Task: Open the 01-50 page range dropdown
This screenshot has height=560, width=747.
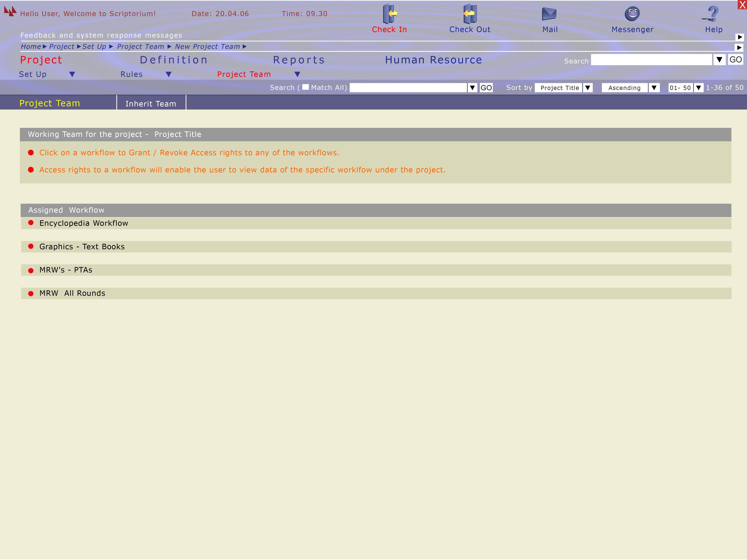Action: pos(698,88)
